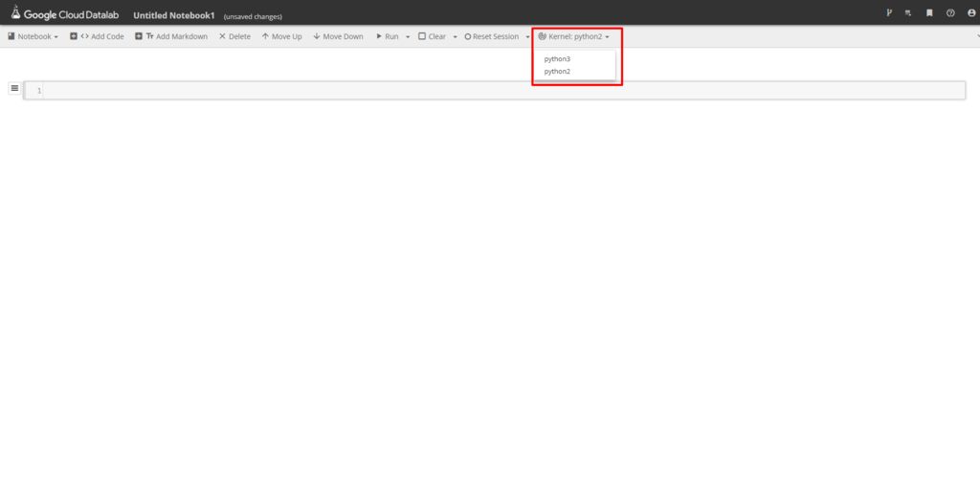Click the cell menu hamburger icon
Viewport: 980px width, 480px height.
coord(14,89)
